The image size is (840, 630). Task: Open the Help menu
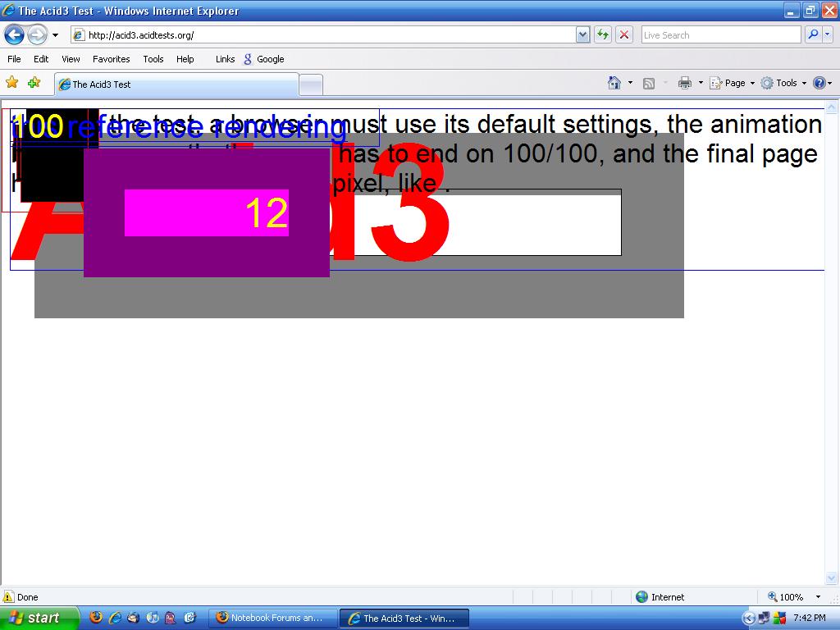tap(185, 59)
